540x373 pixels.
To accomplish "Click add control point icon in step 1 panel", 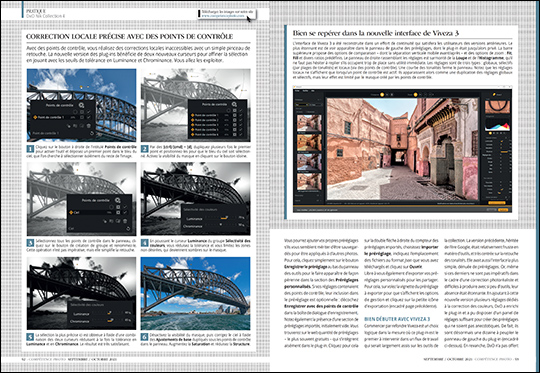I will [x=81, y=105].
